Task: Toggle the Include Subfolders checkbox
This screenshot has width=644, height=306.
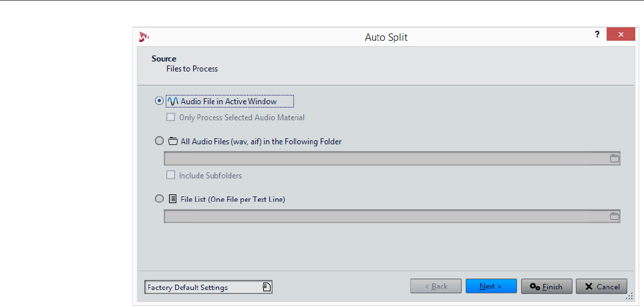Action: tap(171, 175)
